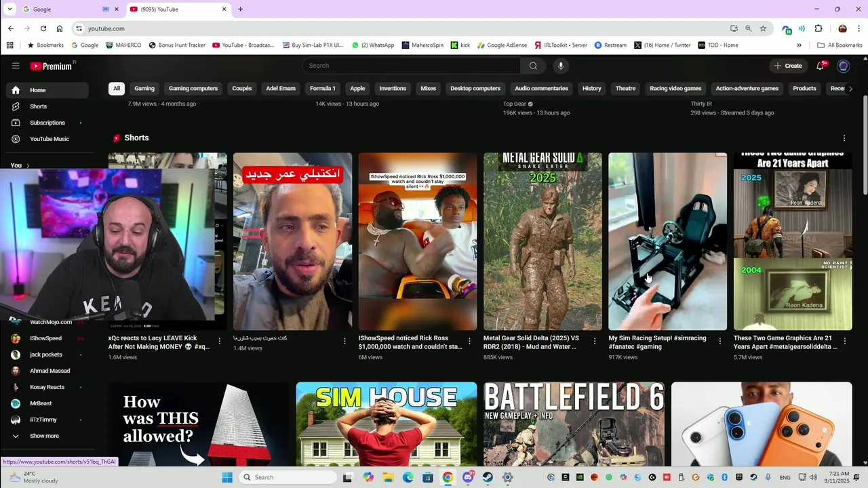The image size is (868, 488).
Task: Open options for the Arabic-title Short
Action: pyautogui.click(x=344, y=341)
